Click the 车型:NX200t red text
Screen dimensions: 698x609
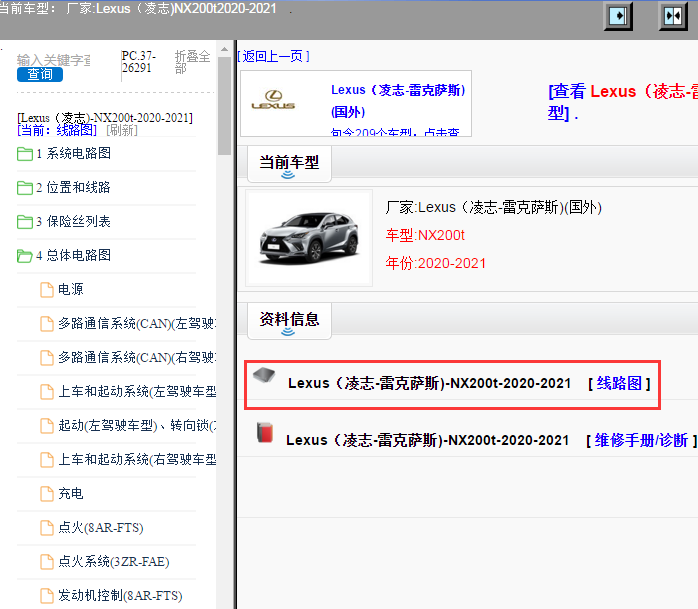click(x=425, y=235)
